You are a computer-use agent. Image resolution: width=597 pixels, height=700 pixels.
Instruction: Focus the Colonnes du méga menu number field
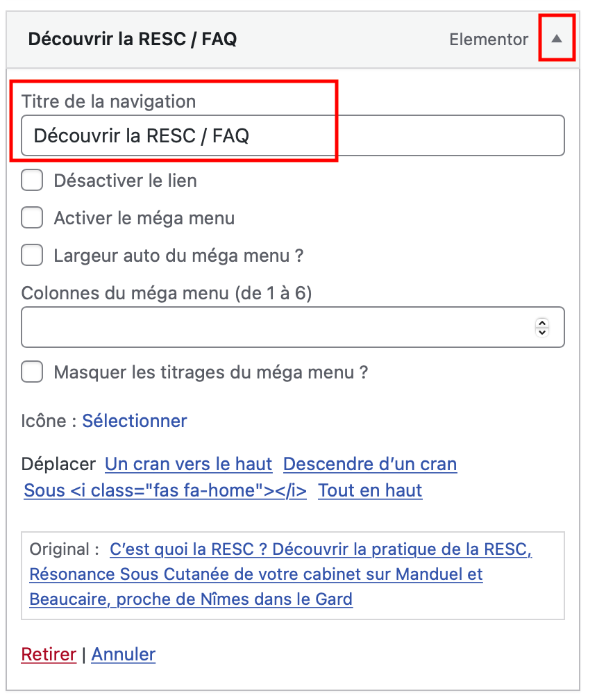click(278, 327)
